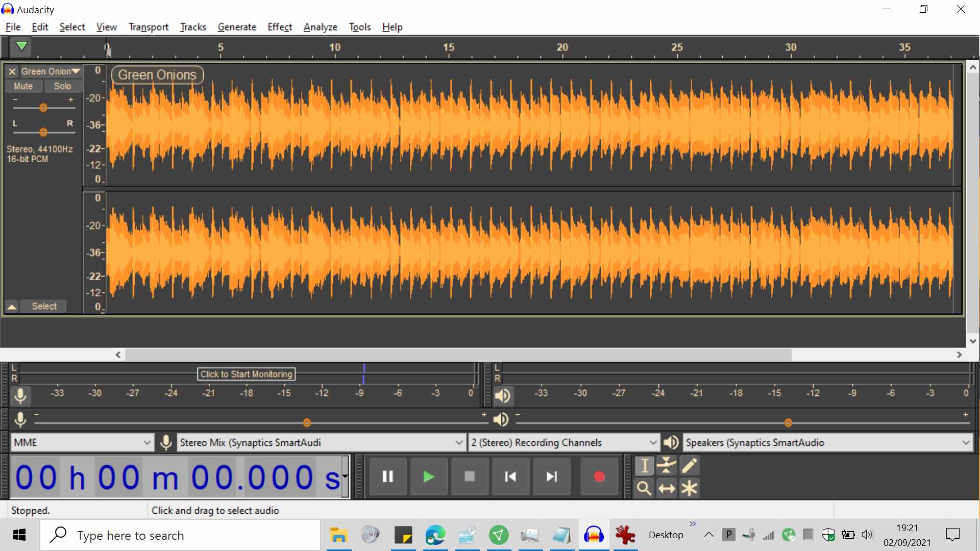Select the Envelope tool
The image size is (980, 551).
coord(666,465)
